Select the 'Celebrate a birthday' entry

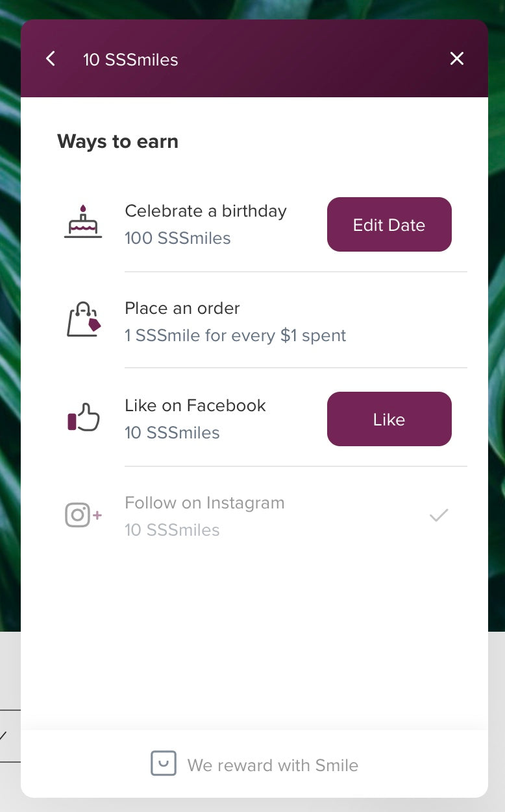(x=205, y=211)
